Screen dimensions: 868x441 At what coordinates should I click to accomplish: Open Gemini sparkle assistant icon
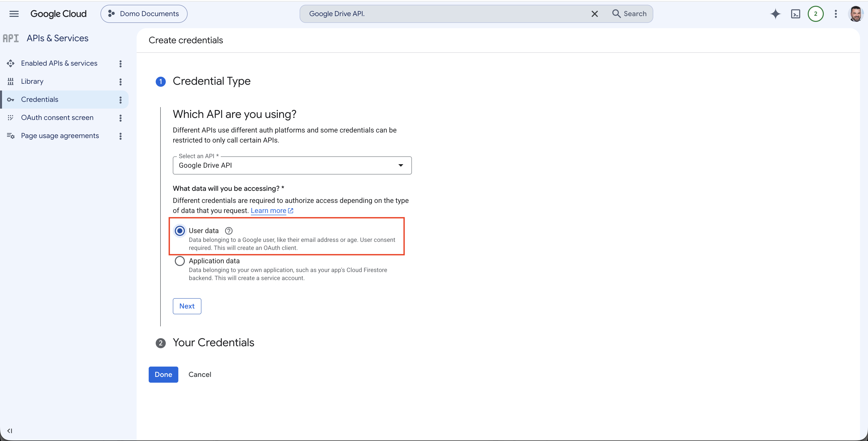[x=775, y=14]
